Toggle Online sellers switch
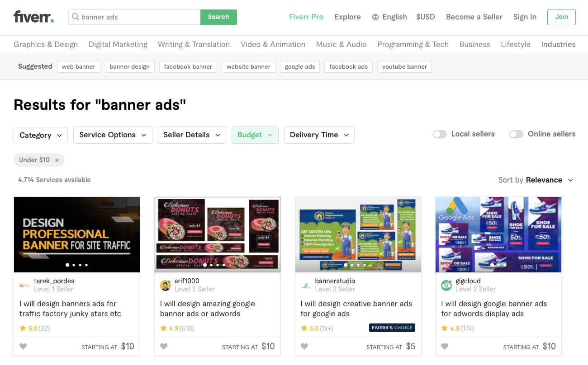Image resolution: width=588 pixels, height=365 pixels. point(516,134)
